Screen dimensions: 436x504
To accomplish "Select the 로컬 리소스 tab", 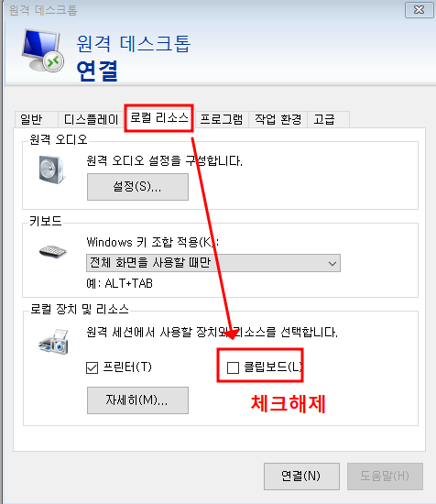I will point(159,117).
